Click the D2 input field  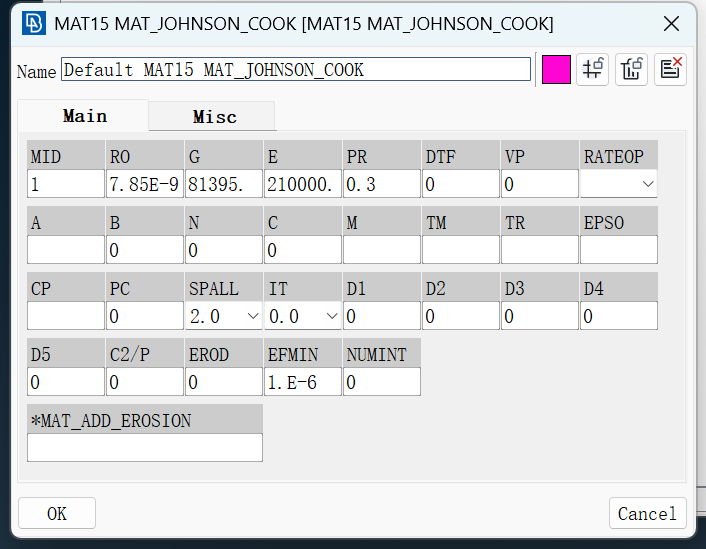461,316
